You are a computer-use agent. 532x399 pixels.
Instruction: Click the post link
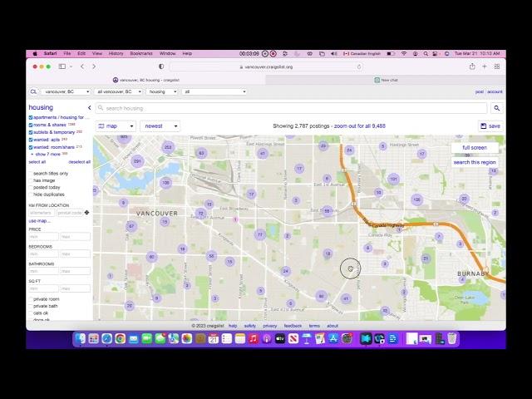479,91
